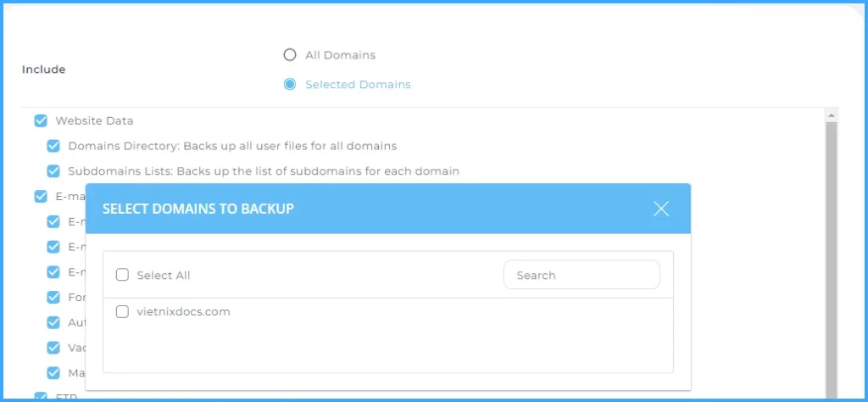This screenshot has height=402, width=868.
Task: Click the Website Data label text
Action: tap(94, 121)
